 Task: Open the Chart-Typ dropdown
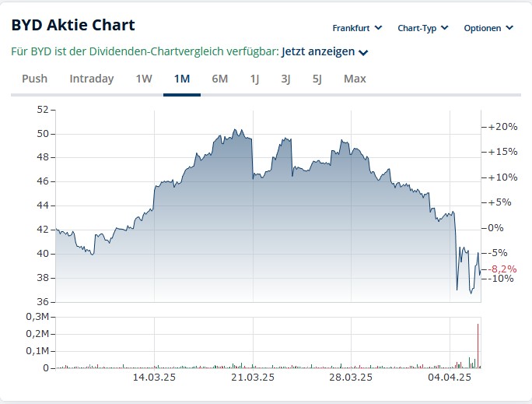pos(422,28)
